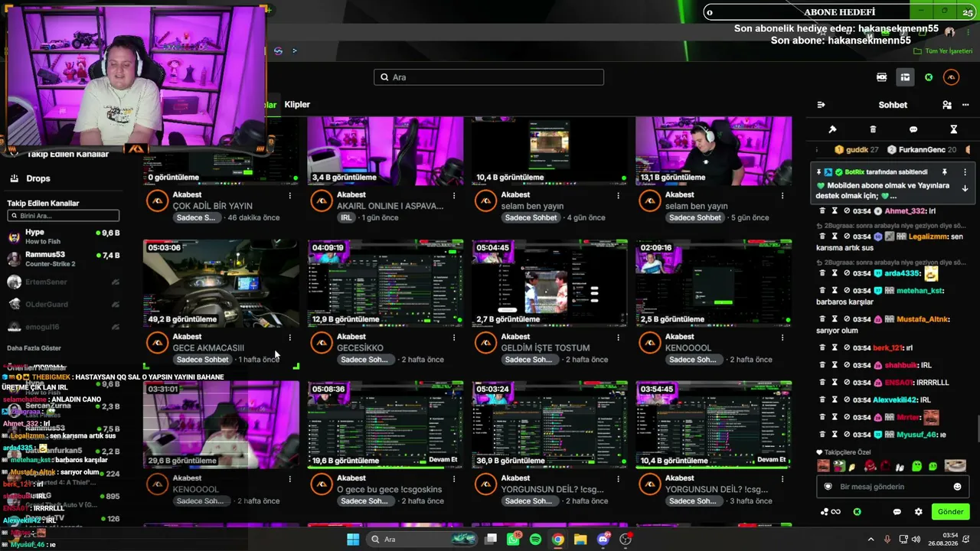The image size is (980, 551).
Task: Open the GECE AKMACASIIII video thumbnail
Action: tap(221, 283)
